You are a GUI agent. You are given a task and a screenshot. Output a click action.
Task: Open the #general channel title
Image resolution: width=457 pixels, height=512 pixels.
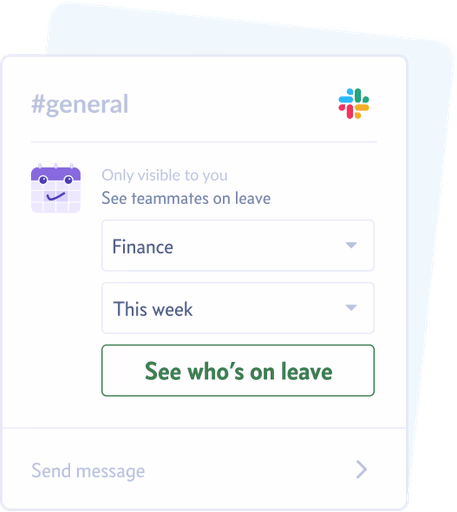(80, 104)
